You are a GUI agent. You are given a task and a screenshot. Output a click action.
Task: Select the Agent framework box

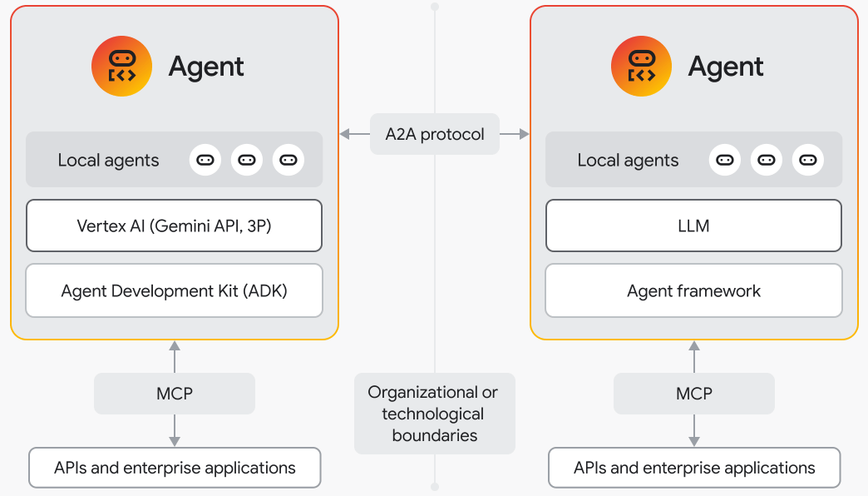pos(693,291)
